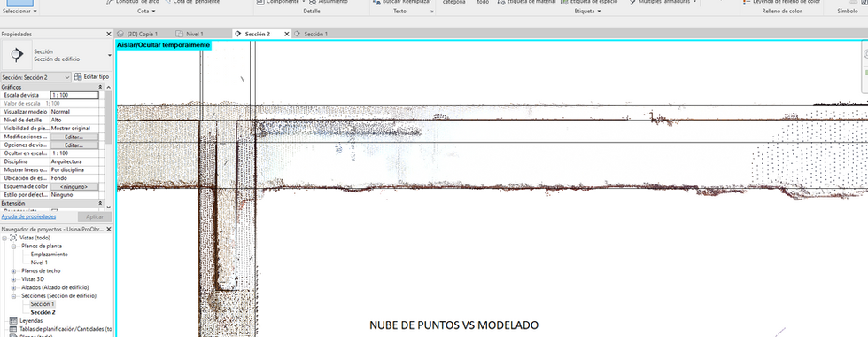
Task: Click the Aplicar button
Action: click(x=95, y=216)
